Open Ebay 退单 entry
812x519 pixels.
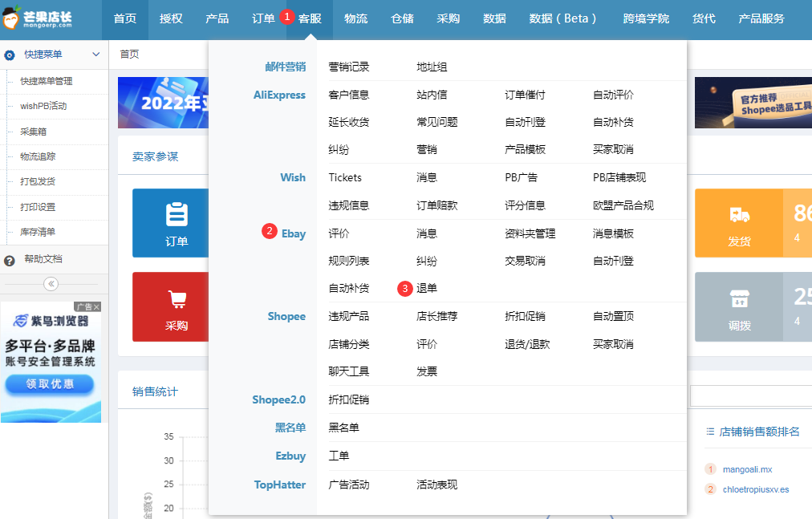point(427,289)
